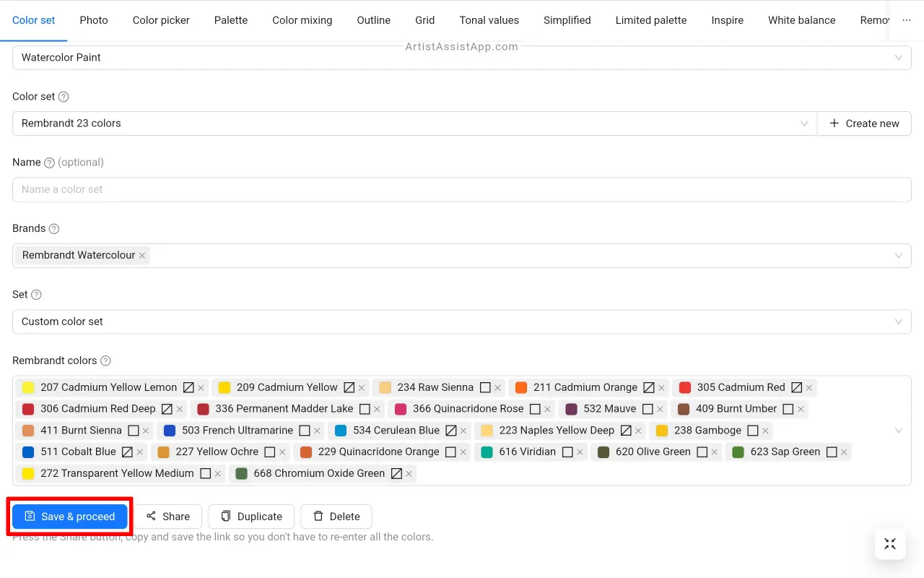Toggle opacity box for 223 Naples Yellow Deep
Viewport: 924px width, 578px height.
pyautogui.click(x=626, y=431)
